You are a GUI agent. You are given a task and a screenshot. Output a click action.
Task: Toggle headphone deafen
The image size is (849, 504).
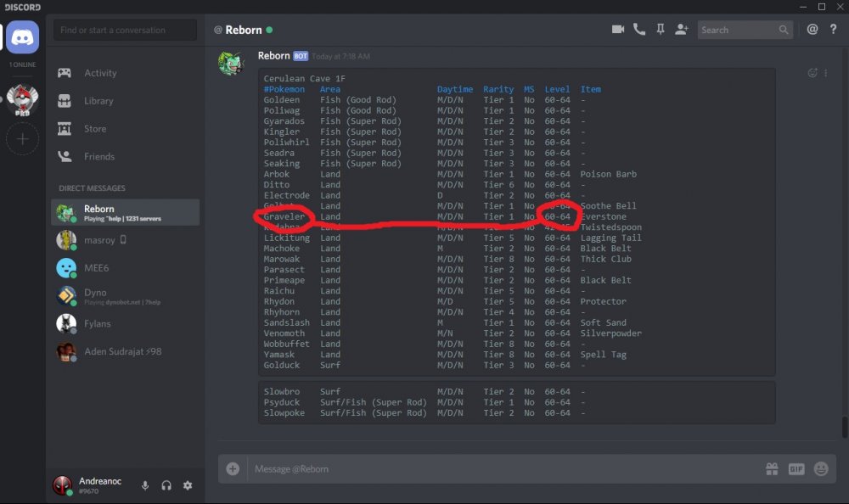pos(166,485)
